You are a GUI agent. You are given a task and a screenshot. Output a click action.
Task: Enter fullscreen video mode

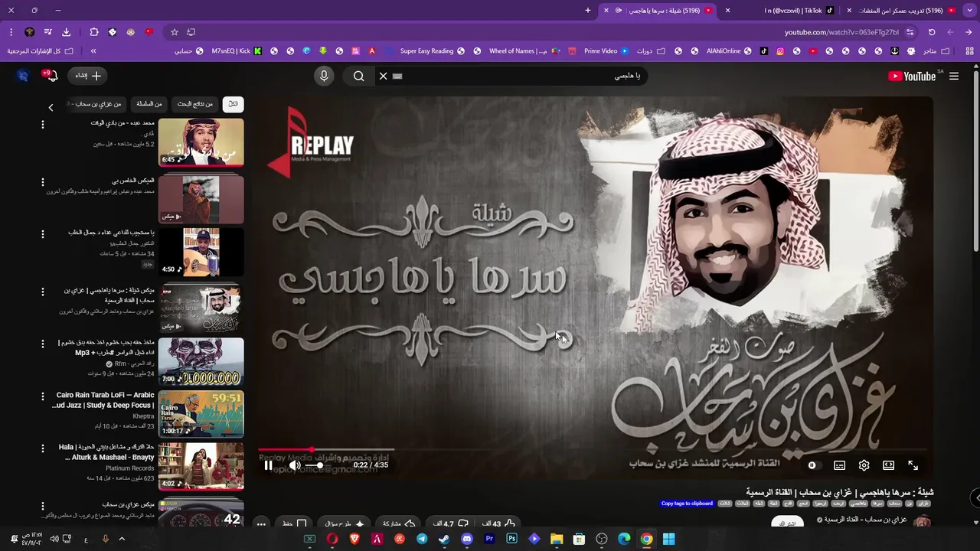[913, 465]
